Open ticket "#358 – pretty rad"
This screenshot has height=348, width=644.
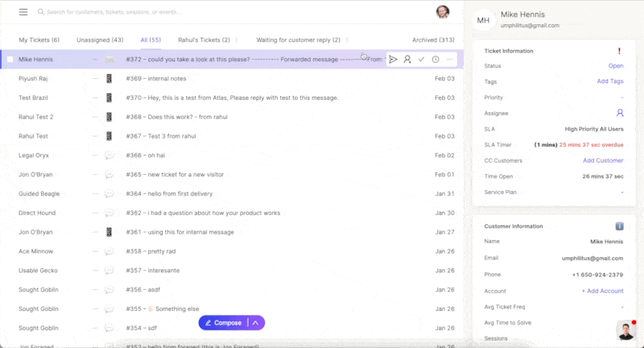pos(151,251)
